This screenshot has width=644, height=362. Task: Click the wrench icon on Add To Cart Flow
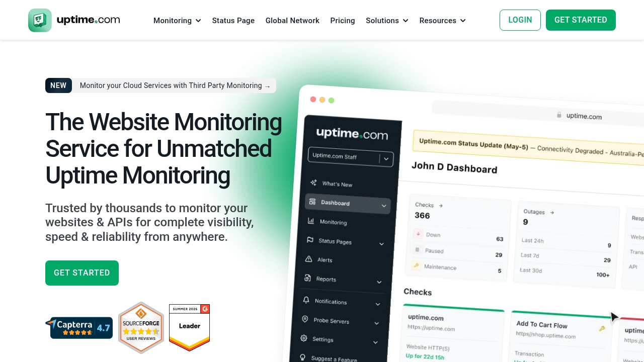[x=602, y=329]
